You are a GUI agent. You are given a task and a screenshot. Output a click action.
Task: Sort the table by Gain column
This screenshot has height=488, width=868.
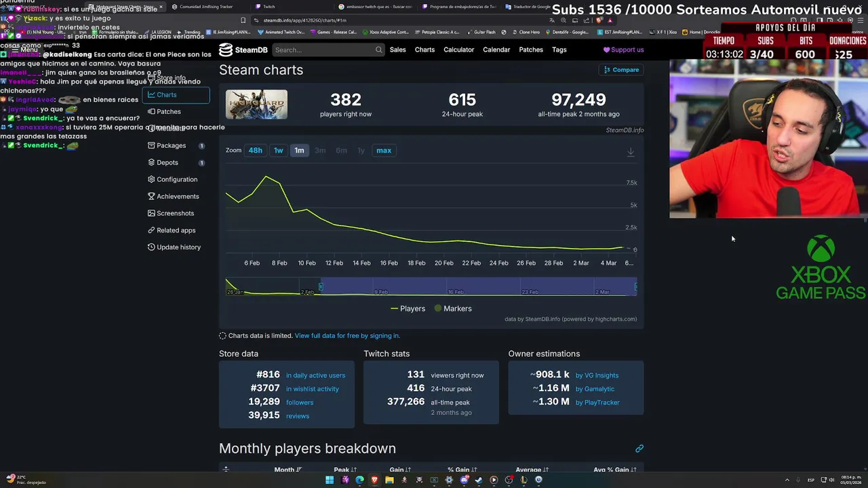[x=401, y=470]
